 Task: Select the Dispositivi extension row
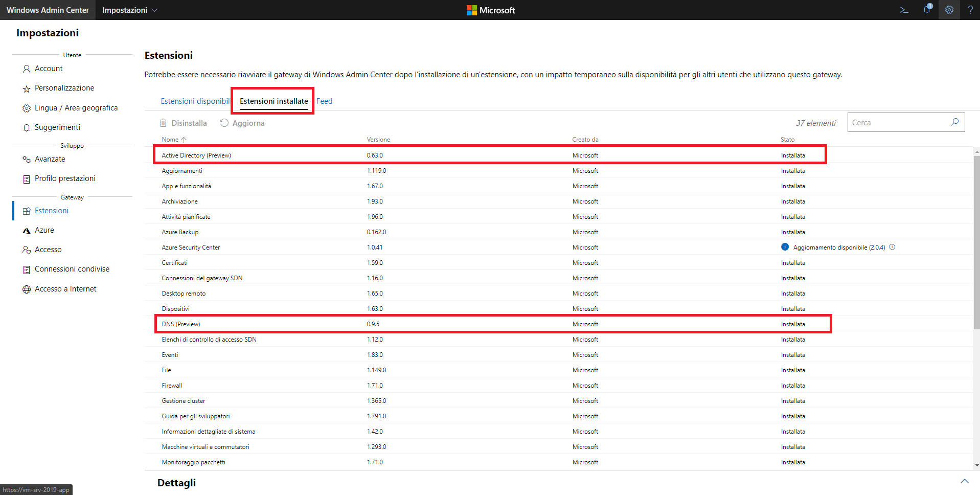559,308
